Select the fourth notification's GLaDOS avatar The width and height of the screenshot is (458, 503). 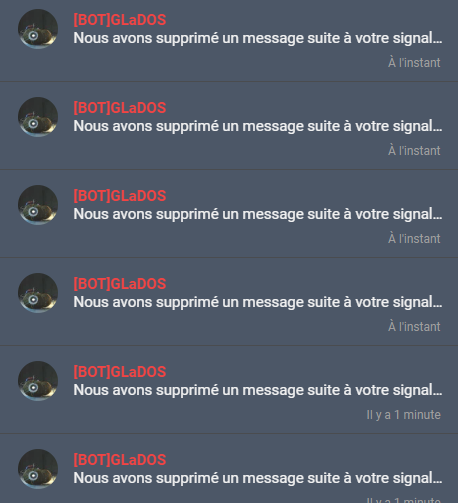[x=38, y=293]
